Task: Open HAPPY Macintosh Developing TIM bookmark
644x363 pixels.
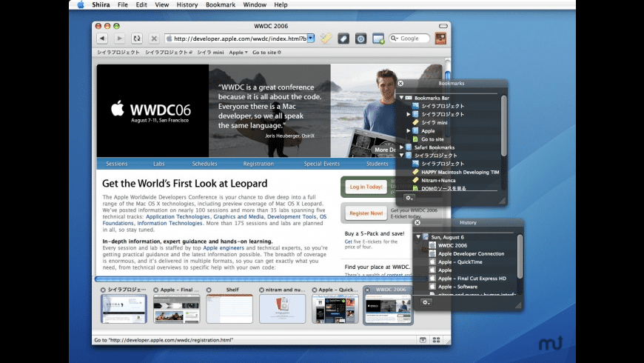Action: [460, 172]
